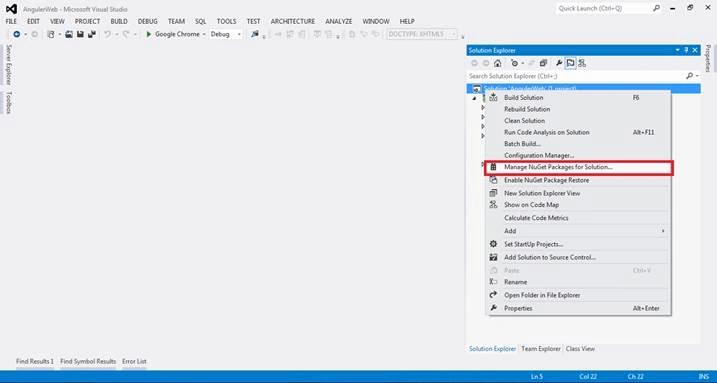The width and height of the screenshot is (717, 383).
Task: Choose Show on Code Map
Action: pyautogui.click(x=578, y=205)
